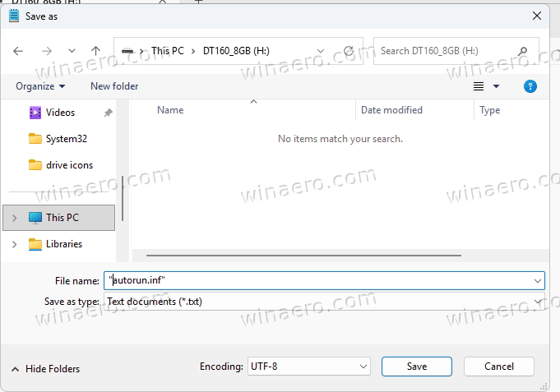This screenshot has width=560, height=392.
Task: Select the Videos folder in sidebar
Action: 60,113
